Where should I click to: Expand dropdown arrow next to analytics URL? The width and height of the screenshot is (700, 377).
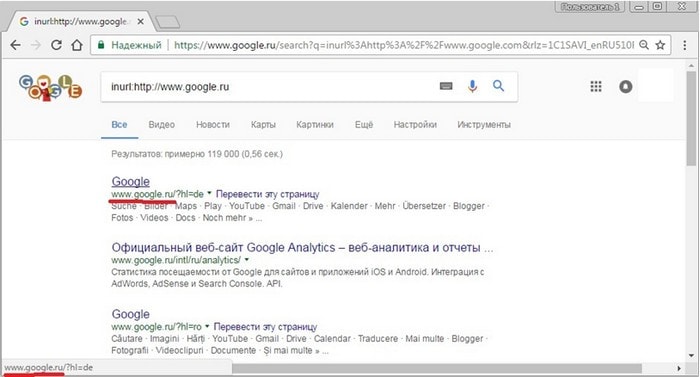pos(246,260)
